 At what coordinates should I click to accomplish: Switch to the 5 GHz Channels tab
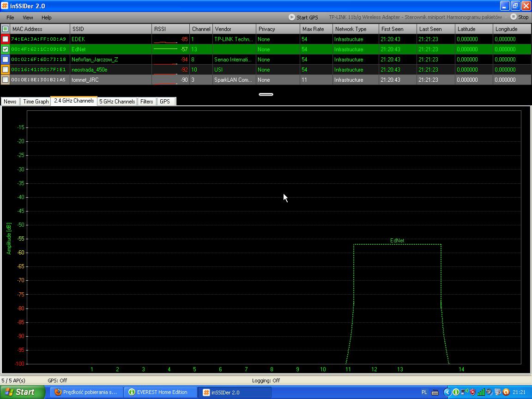117,102
